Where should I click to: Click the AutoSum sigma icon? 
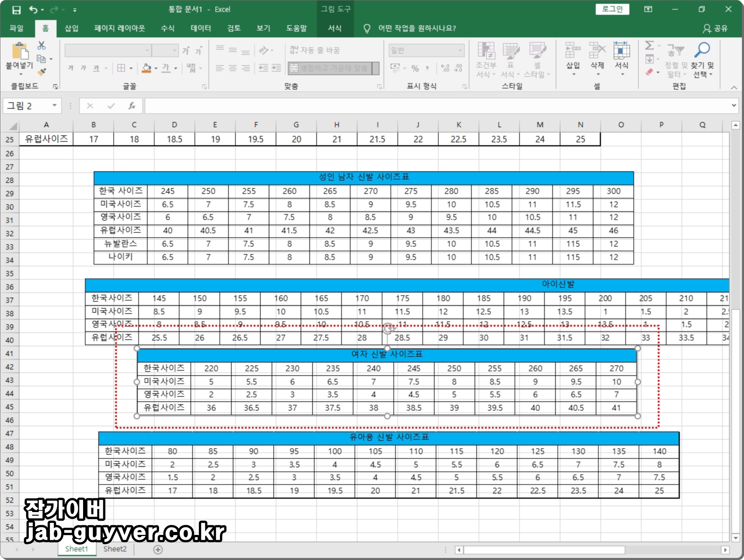click(650, 45)
